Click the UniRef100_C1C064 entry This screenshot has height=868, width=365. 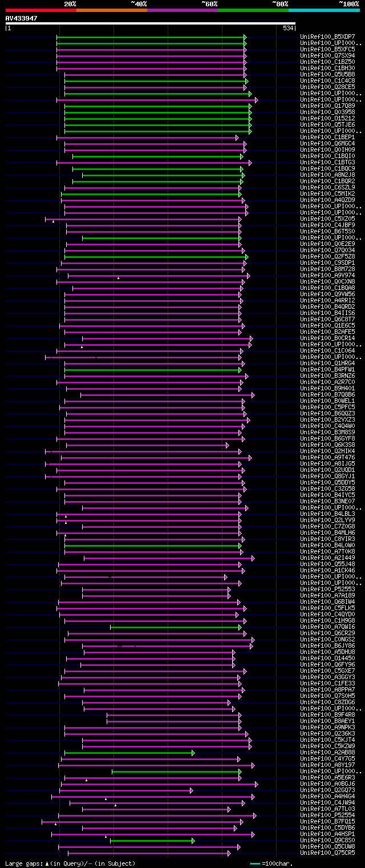pyautogui.click(x=327, y=351)
